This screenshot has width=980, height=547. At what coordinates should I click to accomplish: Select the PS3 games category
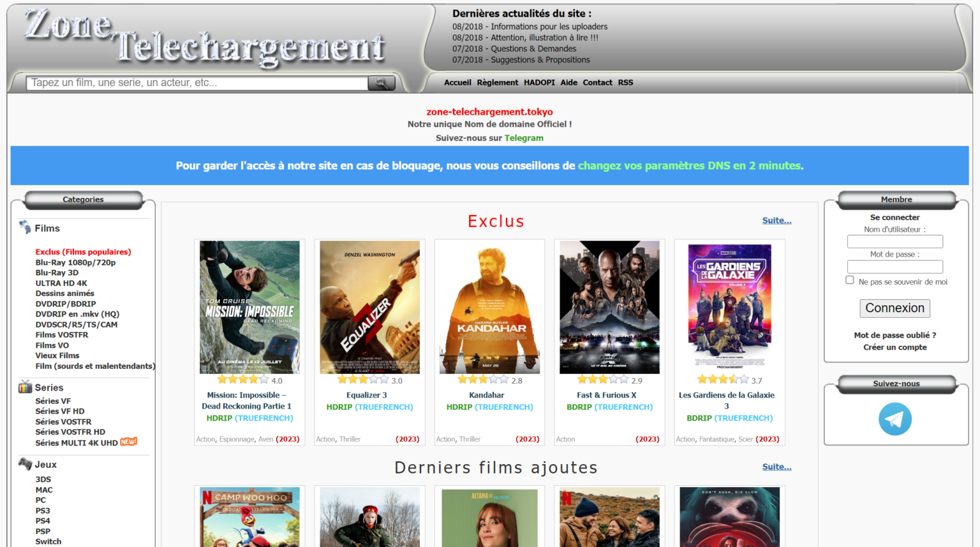43,511
